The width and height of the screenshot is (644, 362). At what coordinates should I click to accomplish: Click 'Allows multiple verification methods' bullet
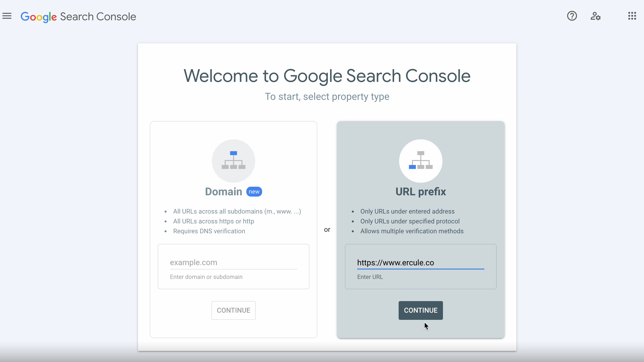[x=412, y=231]
